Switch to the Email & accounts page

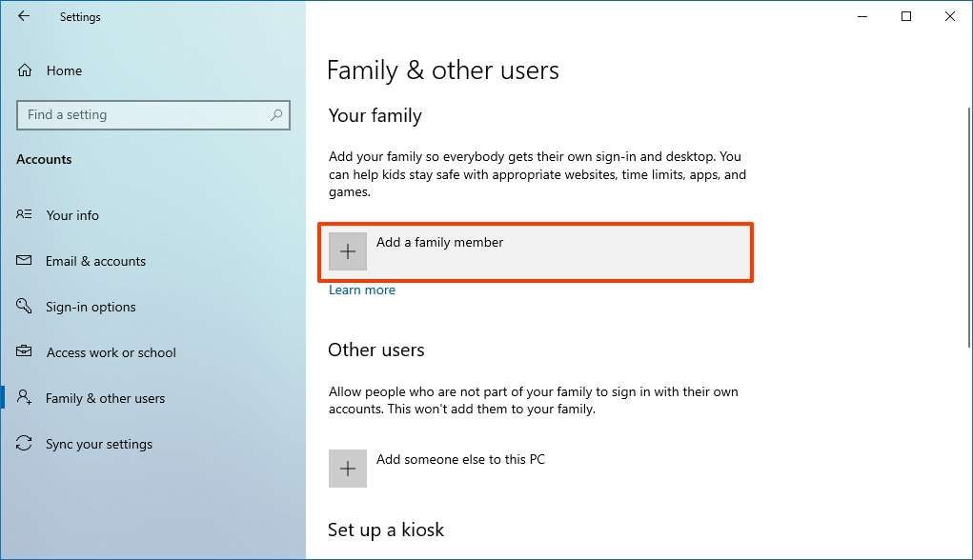[96, 261]
